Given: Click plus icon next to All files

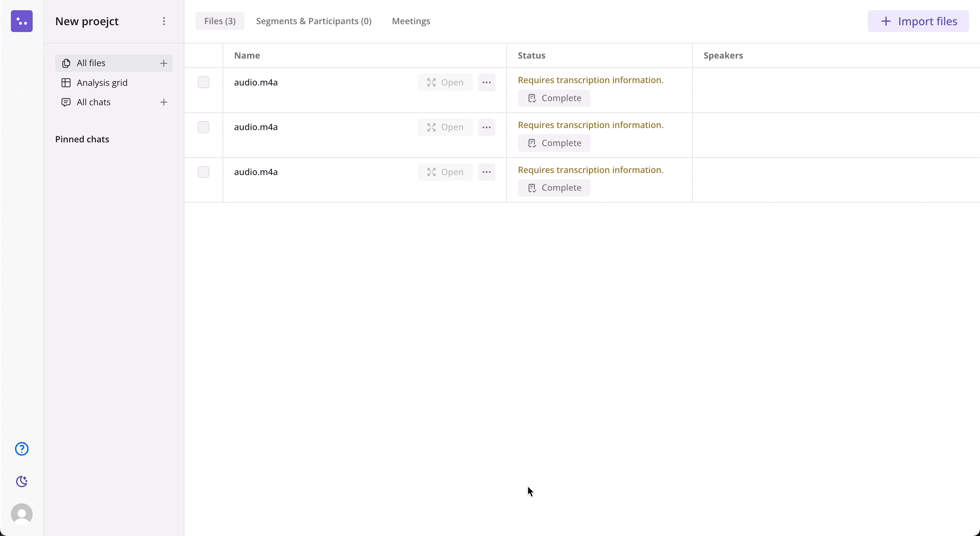Looking at the screenshot, I should (164, 63).
